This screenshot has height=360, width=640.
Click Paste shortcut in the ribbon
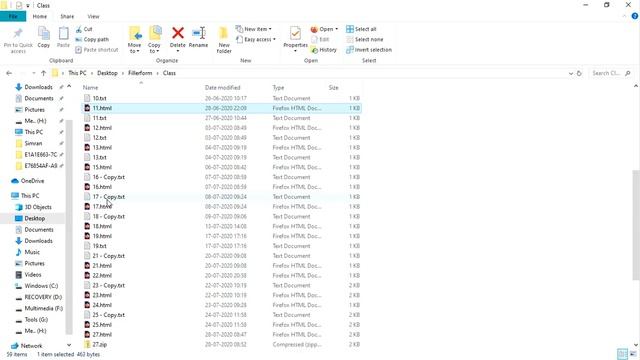click(x=97, y=50)
